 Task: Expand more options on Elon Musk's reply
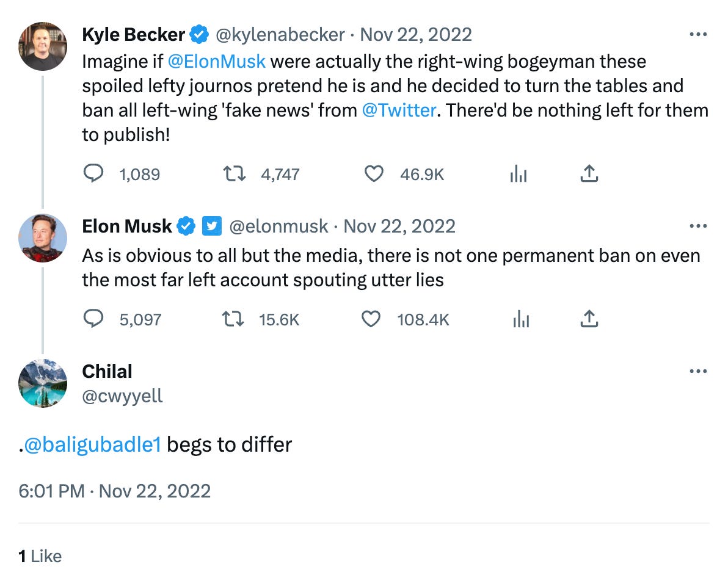pyautogui.click(x=697, y=226)
